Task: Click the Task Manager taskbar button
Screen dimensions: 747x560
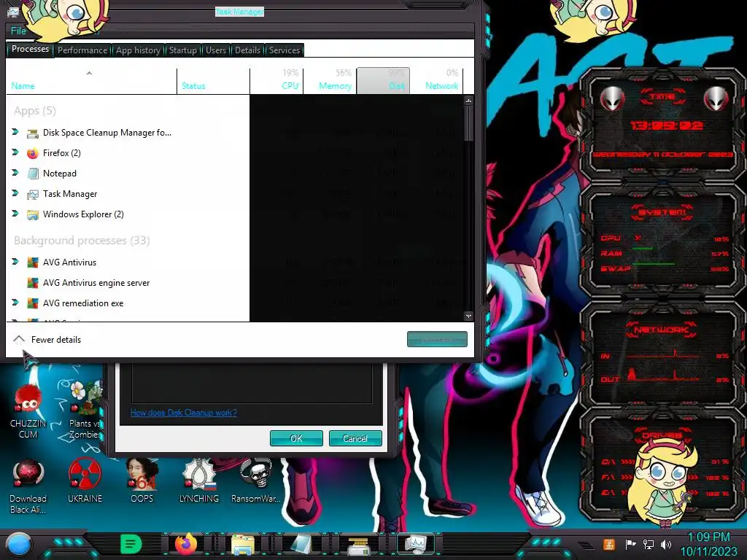Action: pyautogui.click(x=416, y=544)
